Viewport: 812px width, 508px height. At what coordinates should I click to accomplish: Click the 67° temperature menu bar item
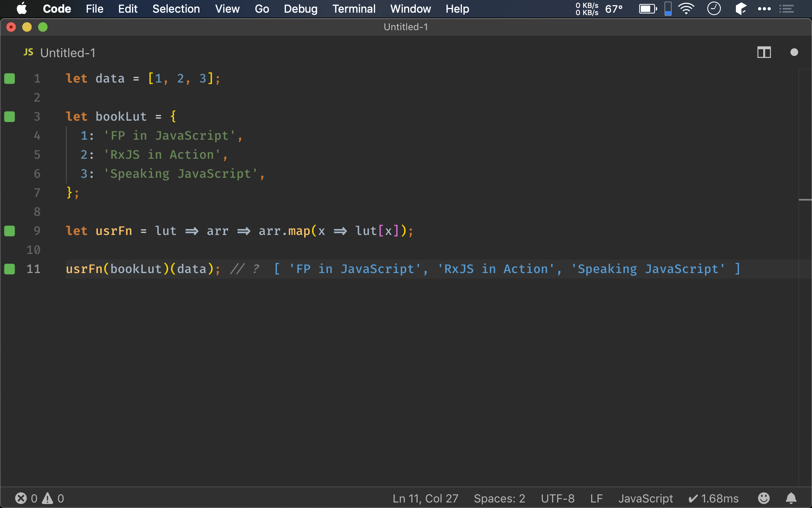(x=614, y=9)
